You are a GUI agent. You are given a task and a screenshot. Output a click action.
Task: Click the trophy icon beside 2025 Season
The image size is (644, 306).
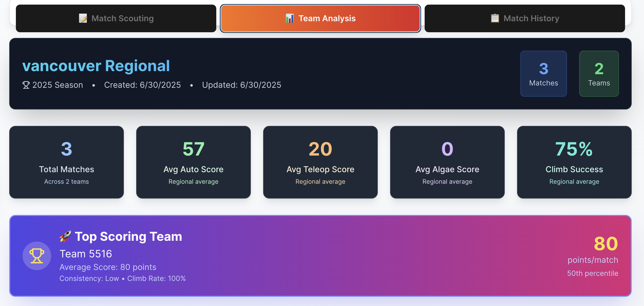[x=26, y=85]
